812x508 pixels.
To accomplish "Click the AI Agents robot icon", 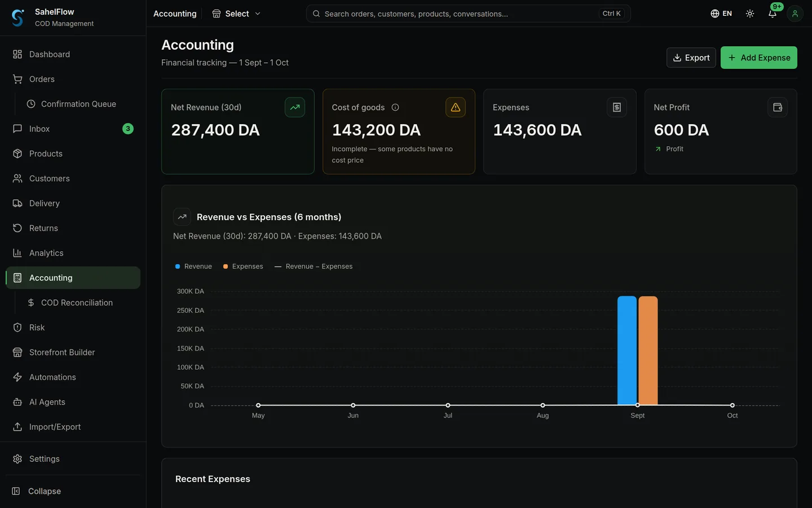I will [x=17, y=402].
